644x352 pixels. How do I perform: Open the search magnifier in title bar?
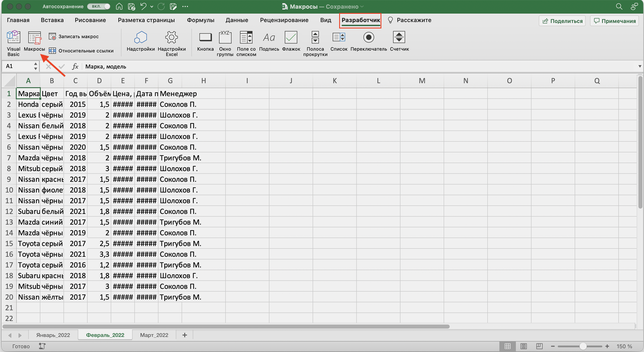[619, 6]
